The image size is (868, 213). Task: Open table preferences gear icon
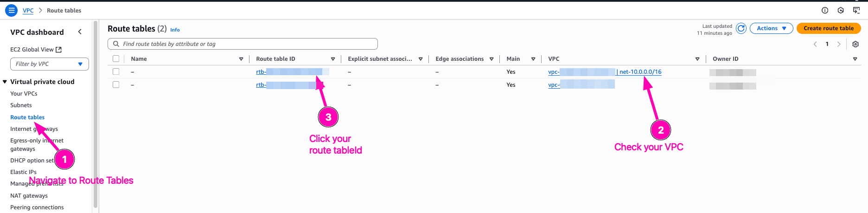[855, 44]
